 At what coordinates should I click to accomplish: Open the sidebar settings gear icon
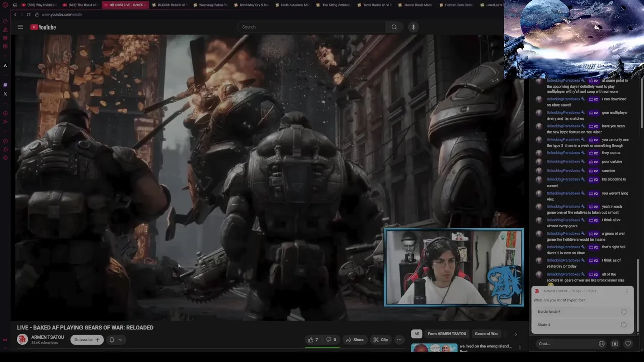tap(5, 158)
